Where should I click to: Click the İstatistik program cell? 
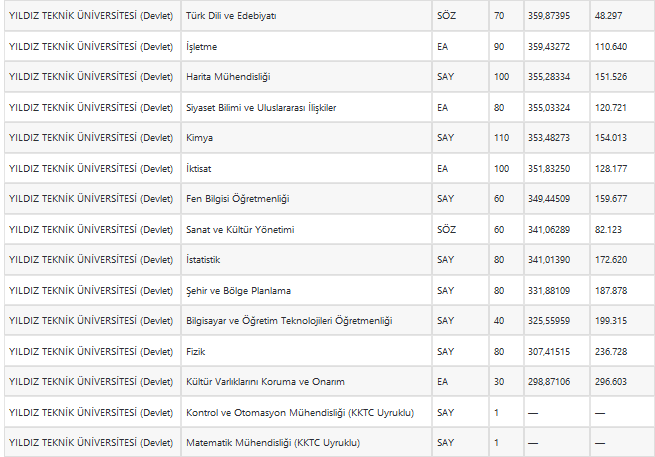pos(203,260)
